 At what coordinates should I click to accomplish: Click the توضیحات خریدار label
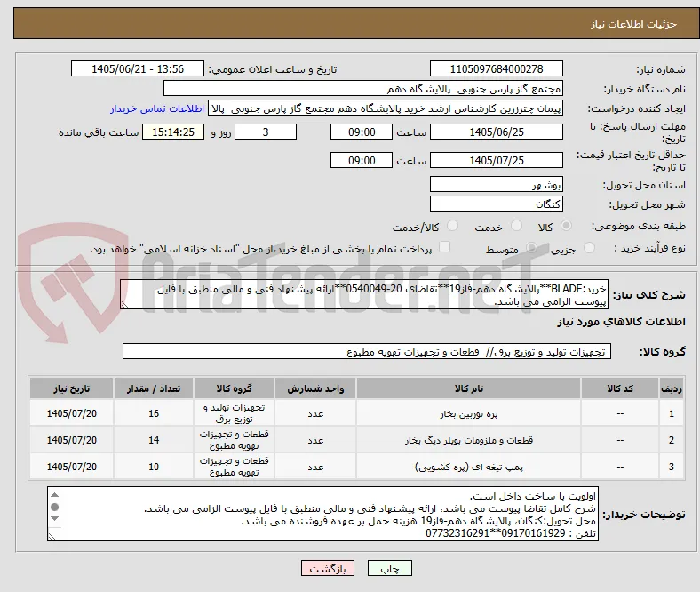coord(644,515)
